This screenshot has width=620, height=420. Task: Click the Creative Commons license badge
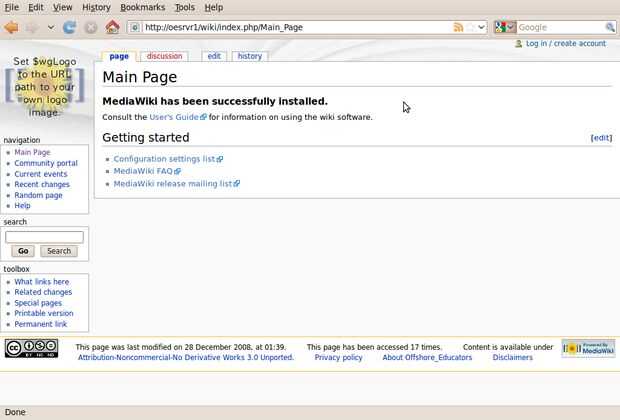(31, 348)
